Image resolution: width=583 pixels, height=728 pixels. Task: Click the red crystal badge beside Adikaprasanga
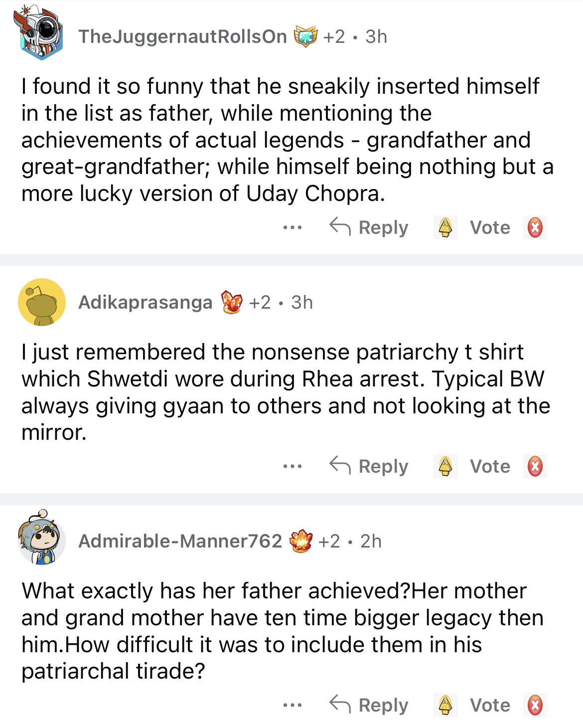231,302
